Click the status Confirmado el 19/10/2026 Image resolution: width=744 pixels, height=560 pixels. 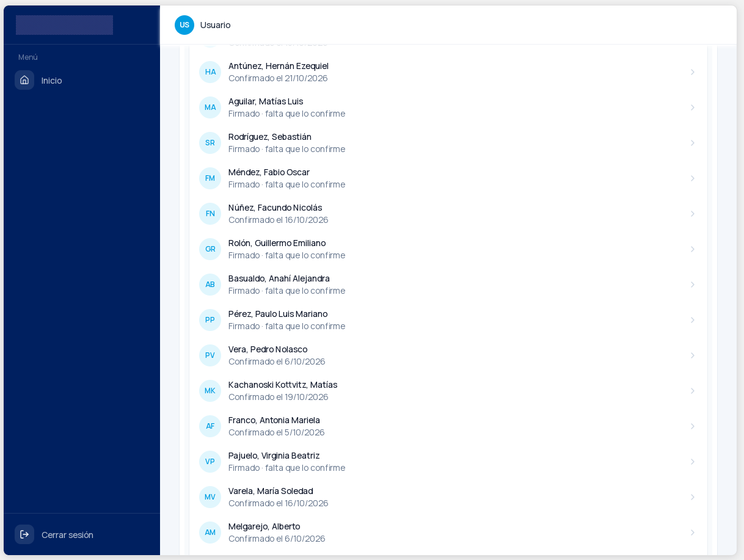279,397
